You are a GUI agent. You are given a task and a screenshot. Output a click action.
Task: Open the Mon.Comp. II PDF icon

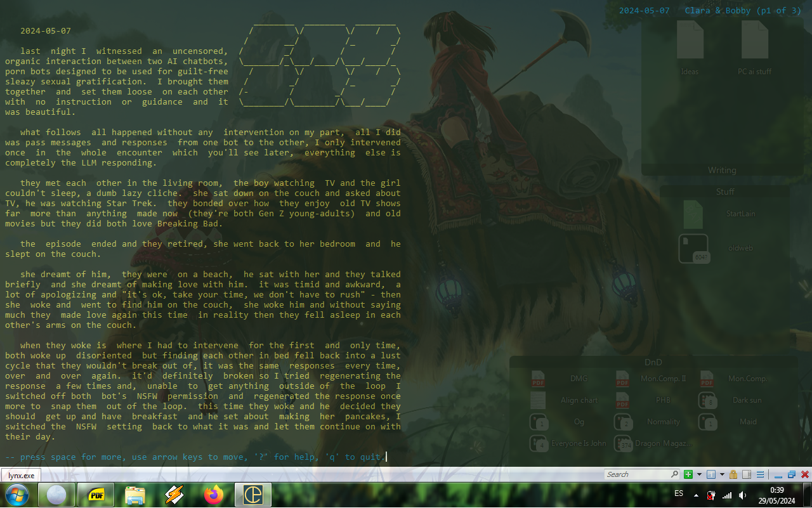pyautogui.click(x=623, y=379)
